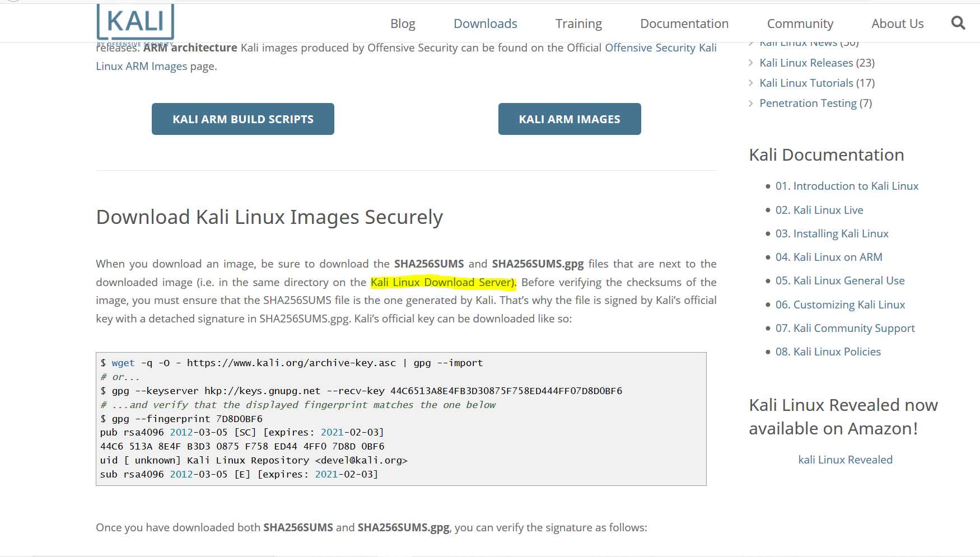Open 06. Customizing Kali Linux
The image size is (980, 557).
[840, 305]
